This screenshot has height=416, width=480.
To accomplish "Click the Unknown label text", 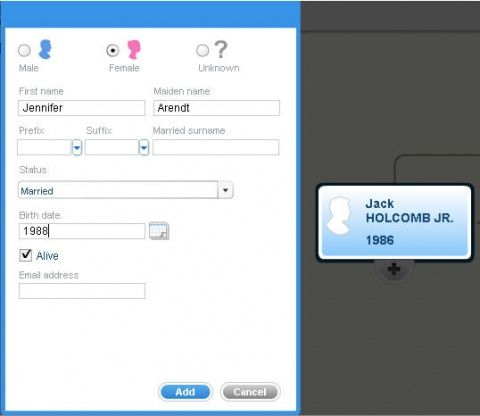I will pyautogui.click(x=219, y=68).
